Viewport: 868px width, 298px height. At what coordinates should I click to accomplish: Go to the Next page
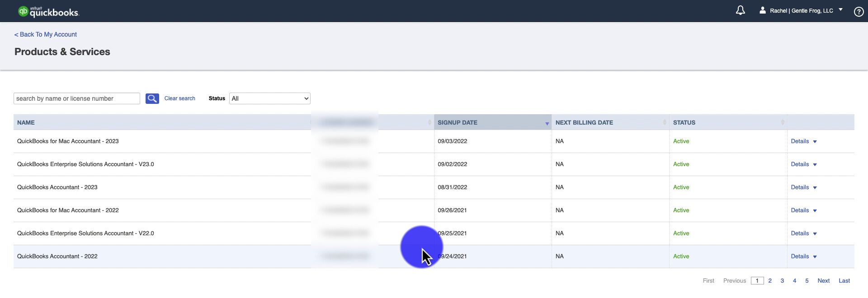(823, 281)
